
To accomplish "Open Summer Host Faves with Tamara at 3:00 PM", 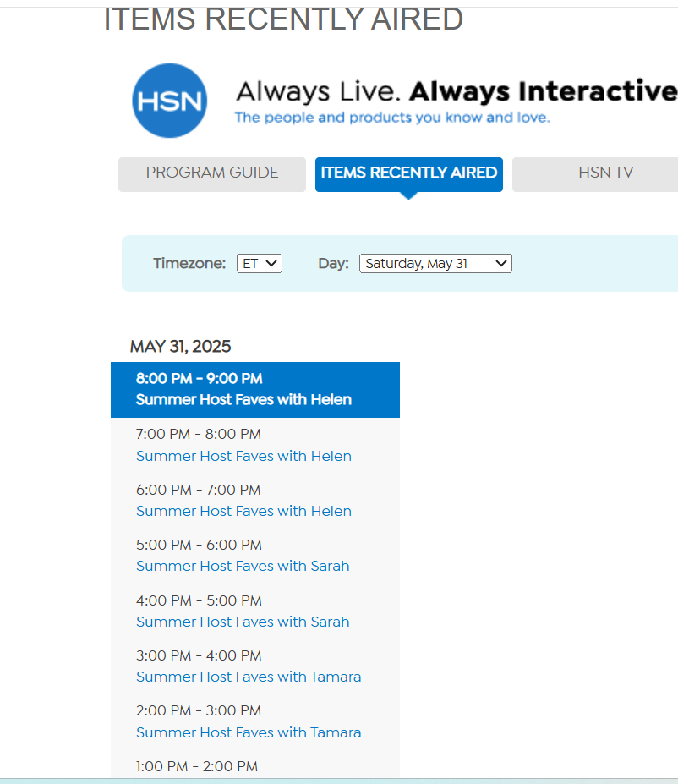I will (x=249, y=677).
